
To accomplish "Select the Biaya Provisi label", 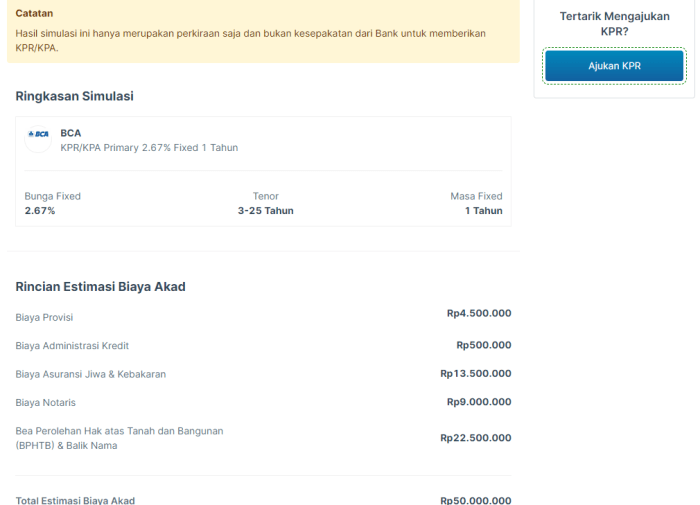I will click(x=44, y=318).
